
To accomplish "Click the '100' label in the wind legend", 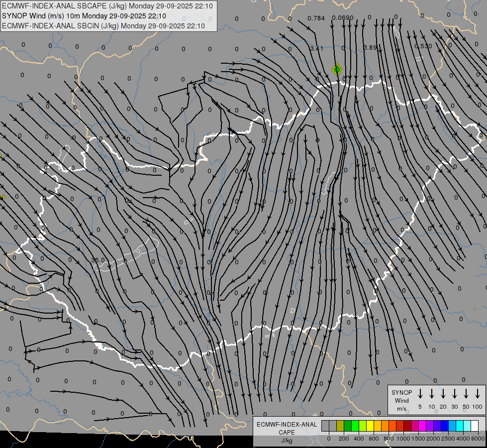I will click(x=478, y=407).
